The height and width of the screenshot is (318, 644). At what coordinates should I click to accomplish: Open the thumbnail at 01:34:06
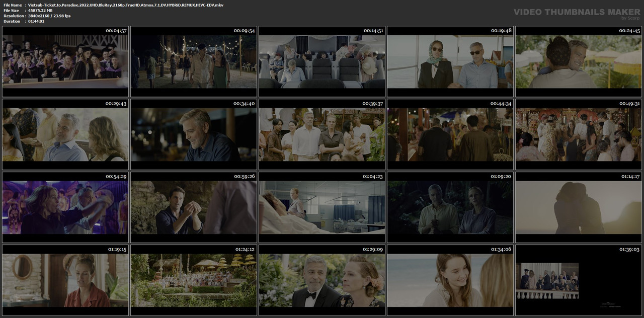point(450,280)
